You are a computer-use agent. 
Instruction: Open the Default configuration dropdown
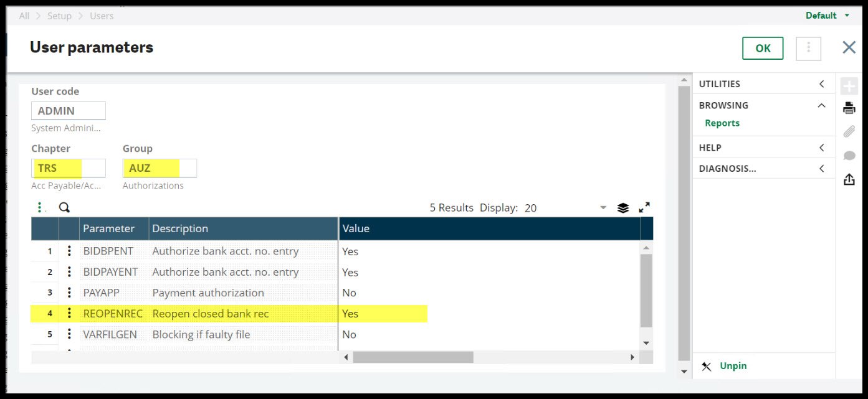tap(826, 15)
